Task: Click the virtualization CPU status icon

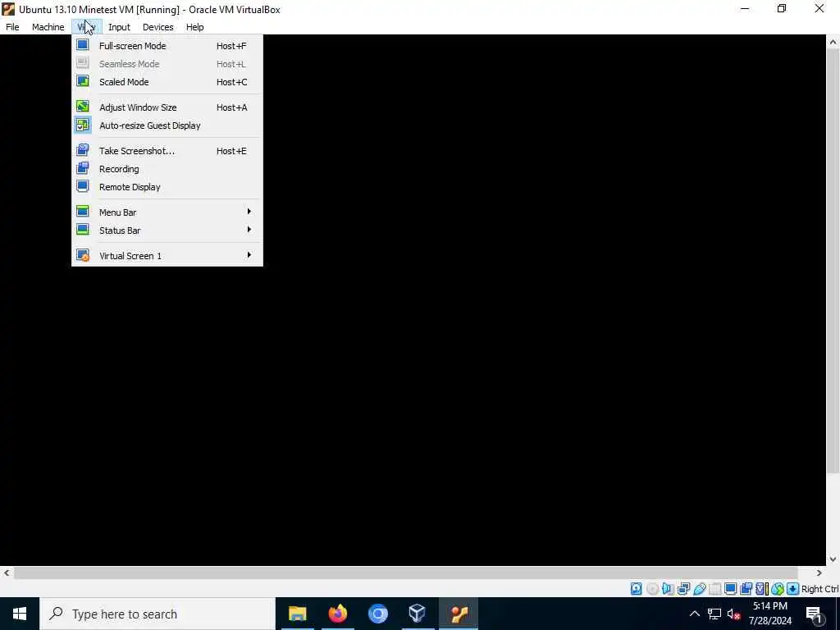Action: click(761, 589)
